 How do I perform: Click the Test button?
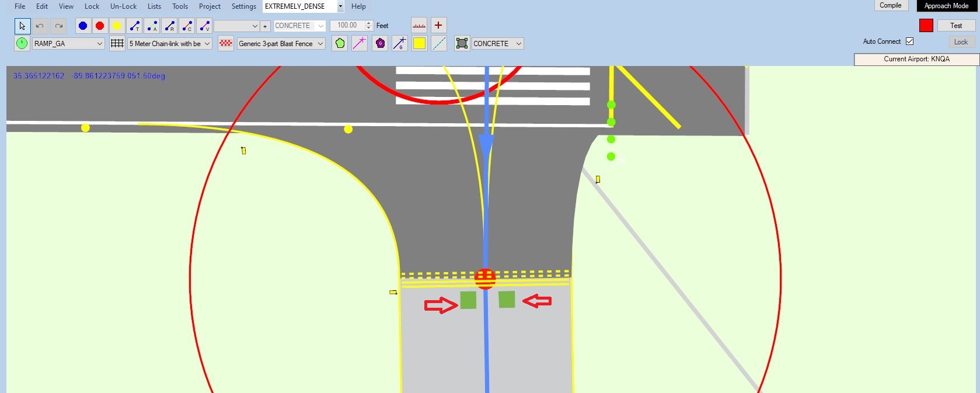(956, 26)
